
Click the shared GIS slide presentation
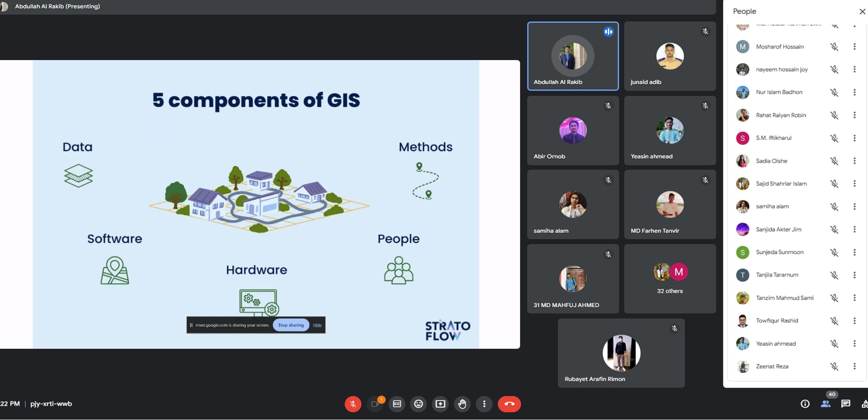(x=260, y=204)
